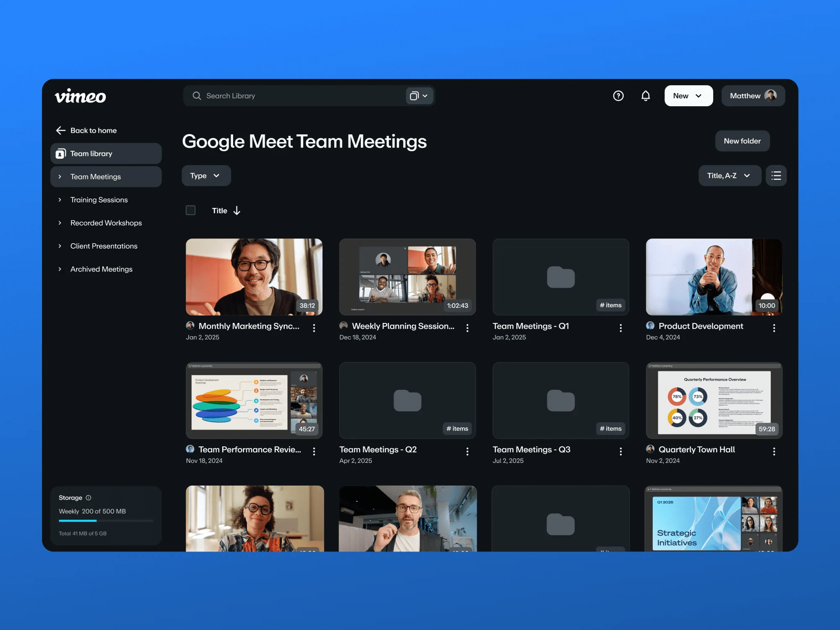Open the Type filter dropdown
The width and height of the screenshot is (840, 630).
click(x=206, y=175)
